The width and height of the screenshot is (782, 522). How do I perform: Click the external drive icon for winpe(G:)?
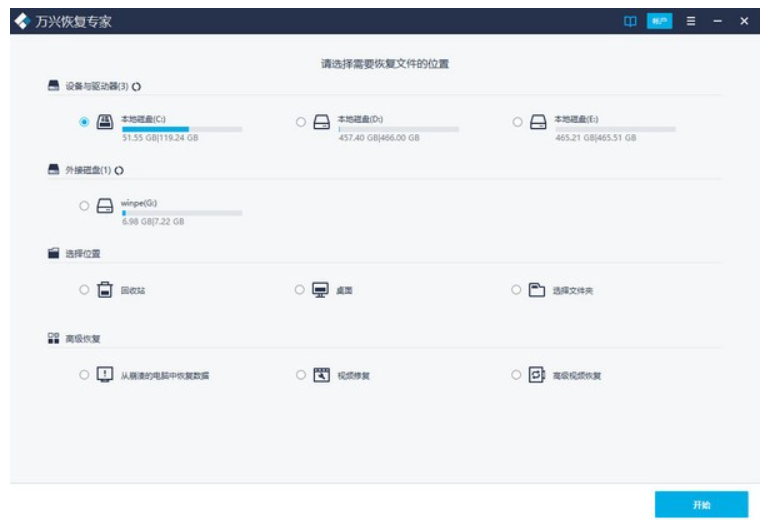(105, 205)
